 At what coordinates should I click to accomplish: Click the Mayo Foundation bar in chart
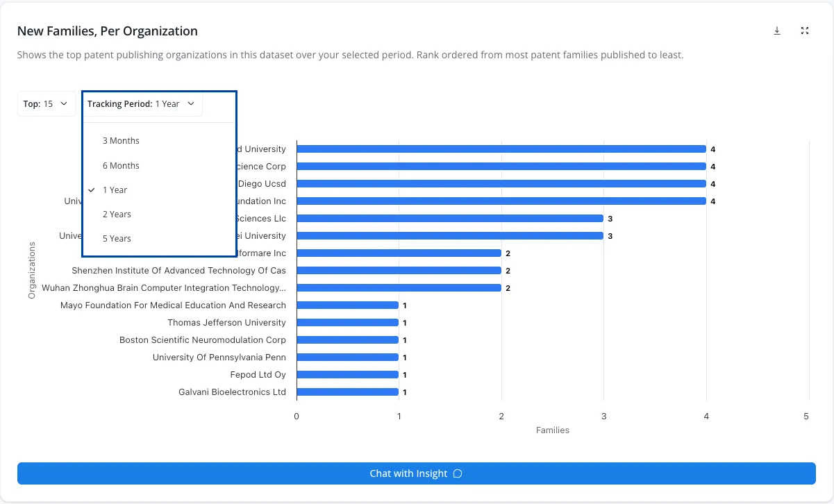coord(347,305)
